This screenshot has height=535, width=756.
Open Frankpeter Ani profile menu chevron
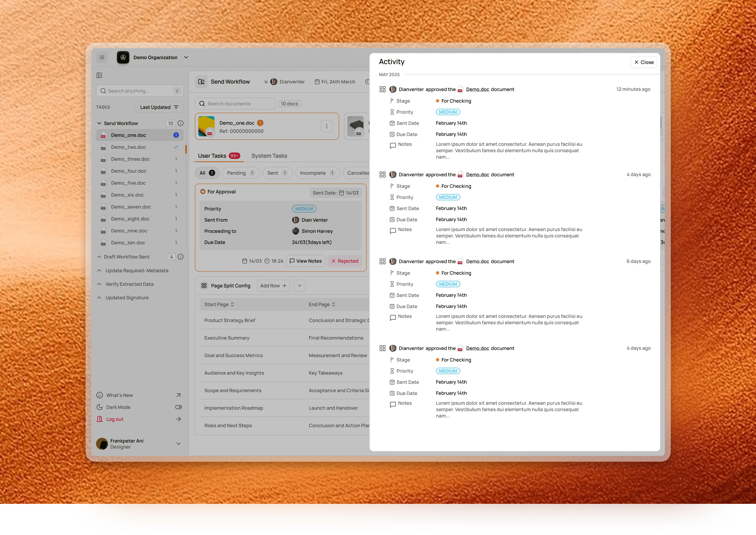[x=179, y=444]
